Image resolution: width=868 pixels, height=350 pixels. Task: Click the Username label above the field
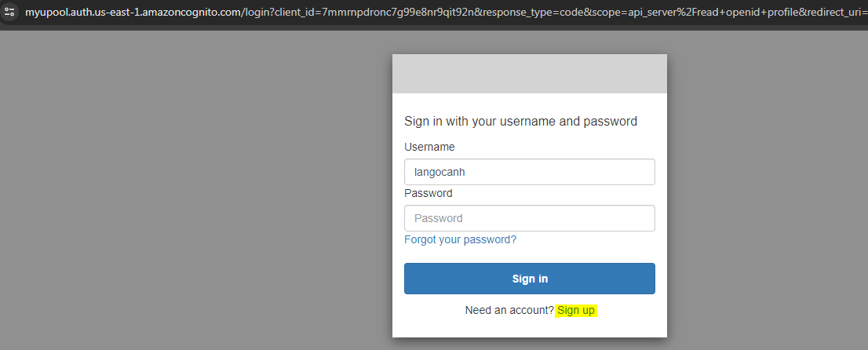tap(429, 147)
